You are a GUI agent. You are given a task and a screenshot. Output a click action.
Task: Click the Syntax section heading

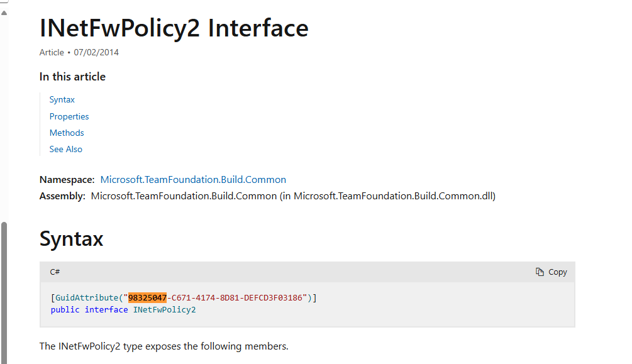click(x=71, y=238)
